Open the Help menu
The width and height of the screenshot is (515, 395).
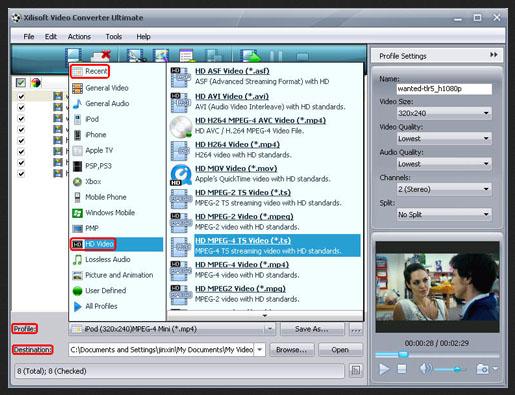[x=143, y=36]
